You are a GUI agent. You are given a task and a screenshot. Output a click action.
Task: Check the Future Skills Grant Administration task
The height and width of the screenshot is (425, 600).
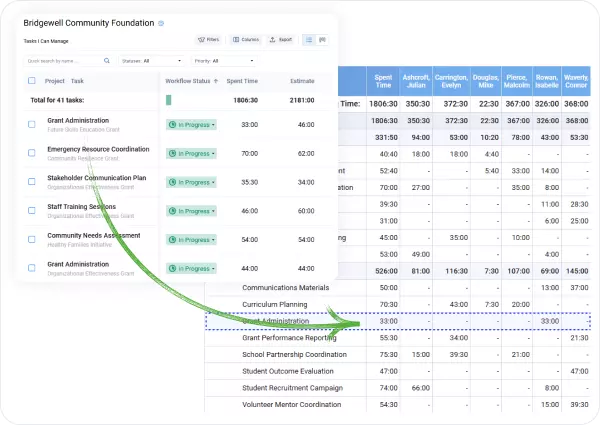click(32, 124)
